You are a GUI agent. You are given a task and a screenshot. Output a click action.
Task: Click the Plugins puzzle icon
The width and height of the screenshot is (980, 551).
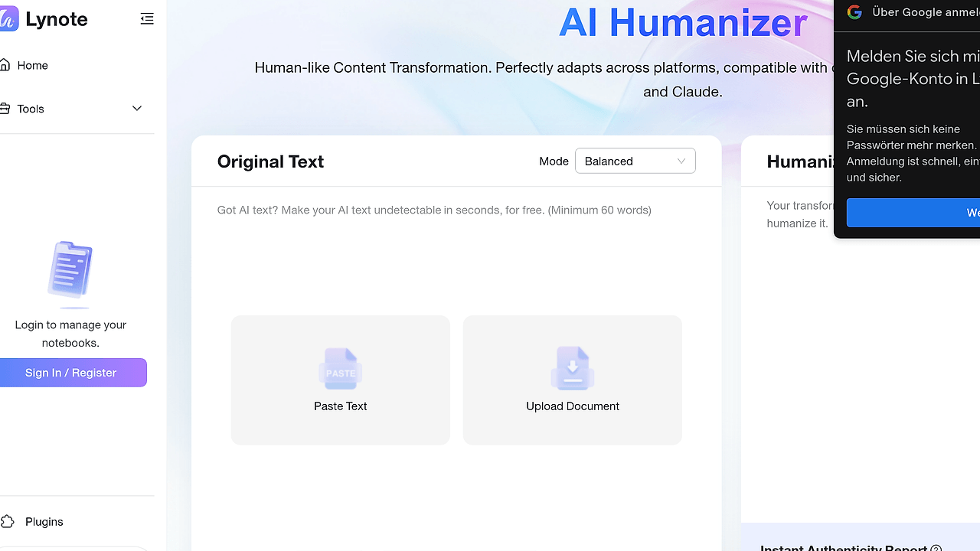tap(7, 522)
